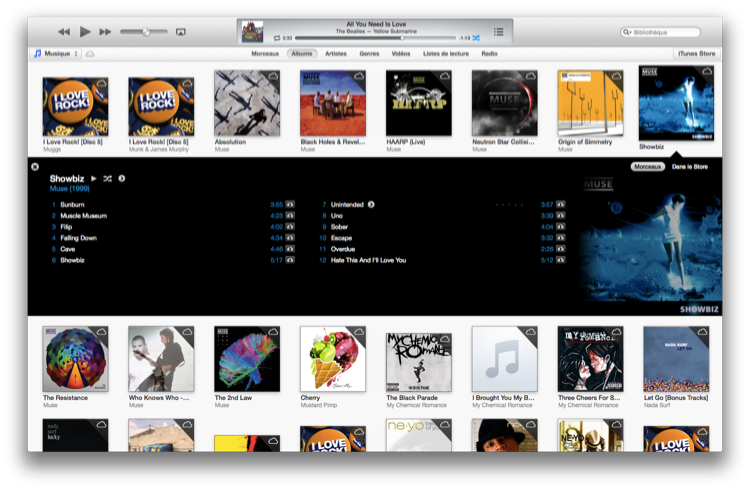The height and width of the screenshot is (490, 750).
Task: Switch to Listes de lecture tab
Action: coord(446,54)
